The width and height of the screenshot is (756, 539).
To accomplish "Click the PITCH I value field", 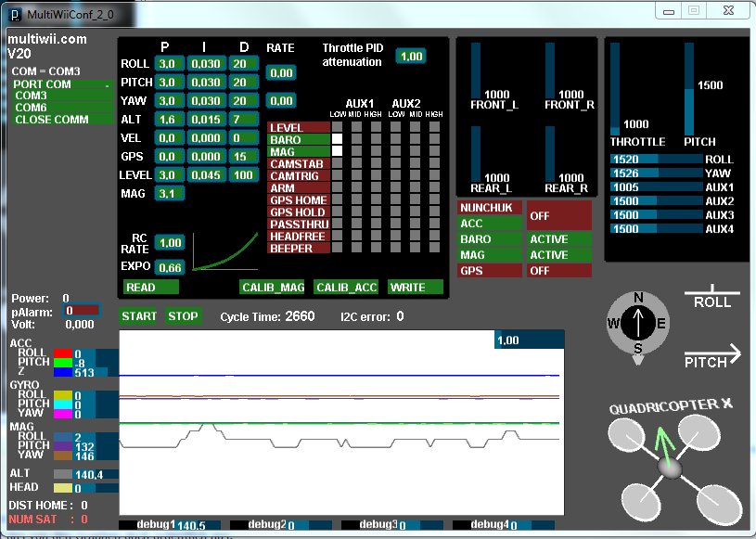I will click(x=206, y=82).
